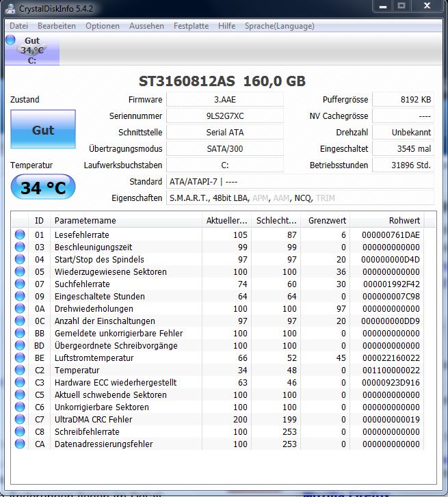Click the Eigenschaften field with S.M.A.R.T.
The image size is (448, 497).
coord(300,198)
